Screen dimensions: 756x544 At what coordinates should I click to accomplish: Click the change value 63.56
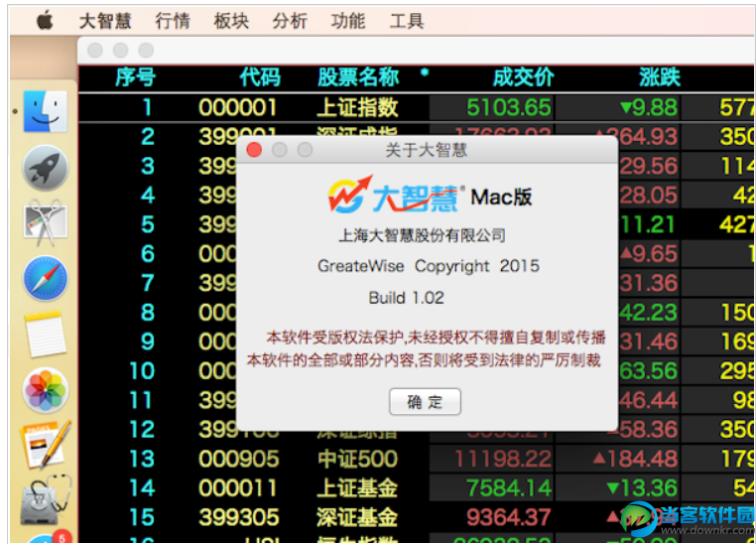point(648,371)
